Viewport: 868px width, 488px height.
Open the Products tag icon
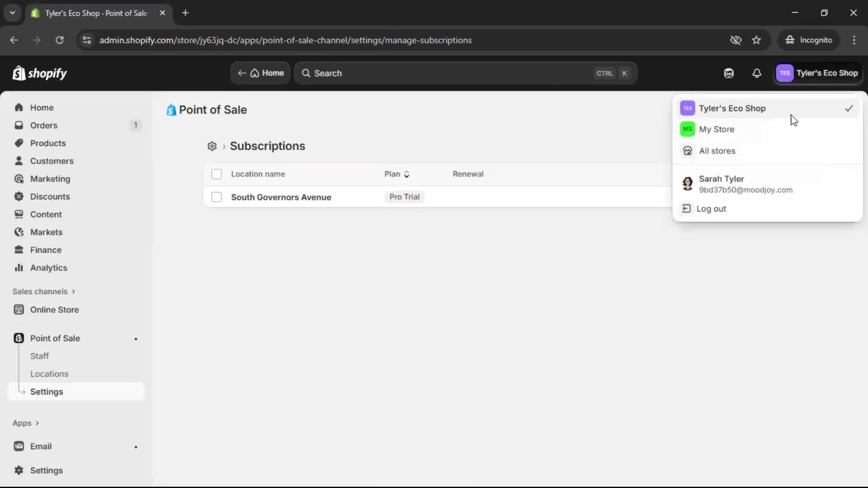pyautogui.click(x=19, y=143)
